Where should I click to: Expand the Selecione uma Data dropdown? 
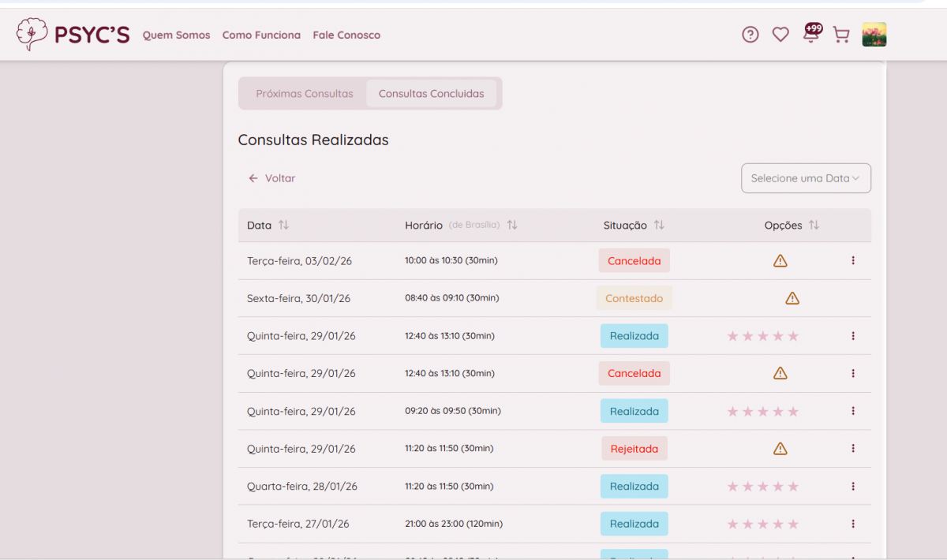click(x=806, y=178)
